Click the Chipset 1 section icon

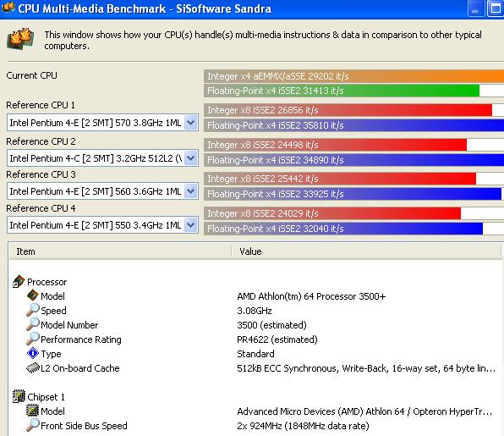point(19,396)
